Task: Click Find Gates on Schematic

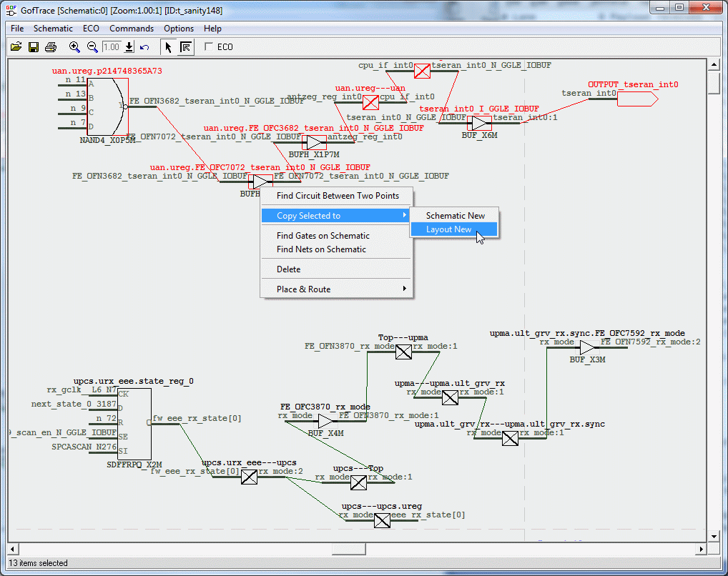Action: coord(323,236)
